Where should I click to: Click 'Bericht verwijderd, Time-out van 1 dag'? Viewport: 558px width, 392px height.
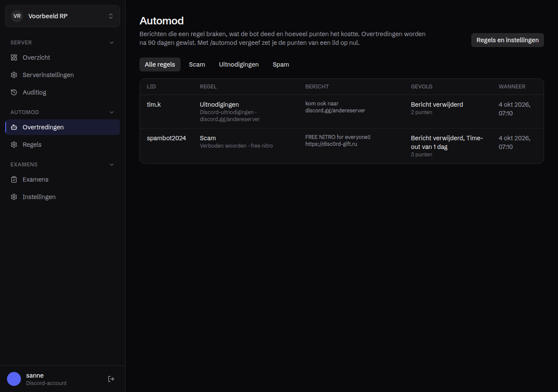click(447, 142)
